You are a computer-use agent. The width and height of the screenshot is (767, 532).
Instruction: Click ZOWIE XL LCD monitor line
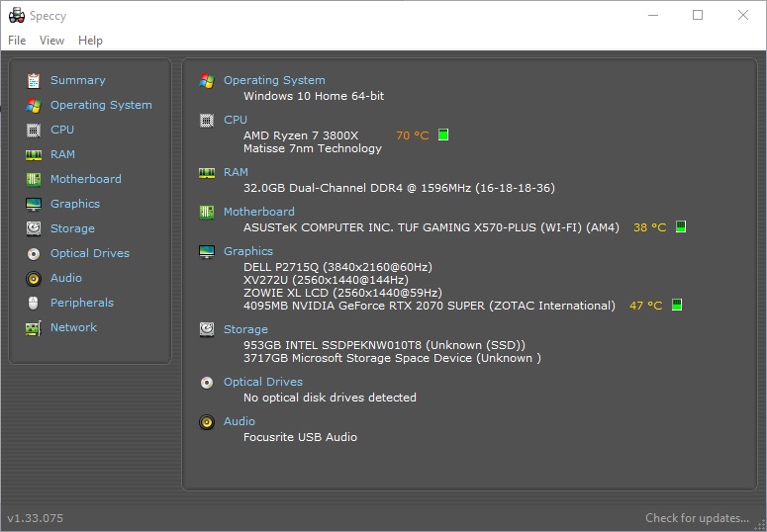tap(342, 293)
